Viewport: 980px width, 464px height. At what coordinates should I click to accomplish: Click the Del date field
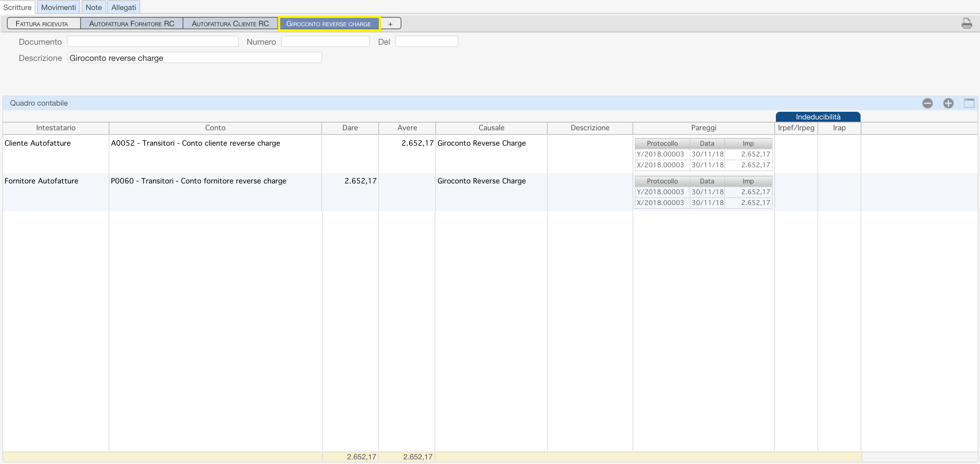pyautogui.click(x=427, y=42)
